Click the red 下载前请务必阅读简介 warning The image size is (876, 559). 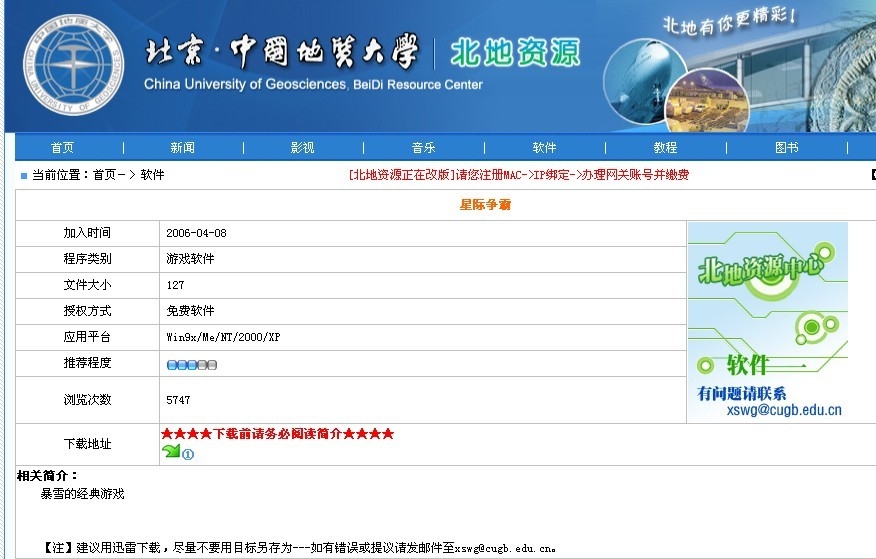pyautogui.click(x=277, y=434)
